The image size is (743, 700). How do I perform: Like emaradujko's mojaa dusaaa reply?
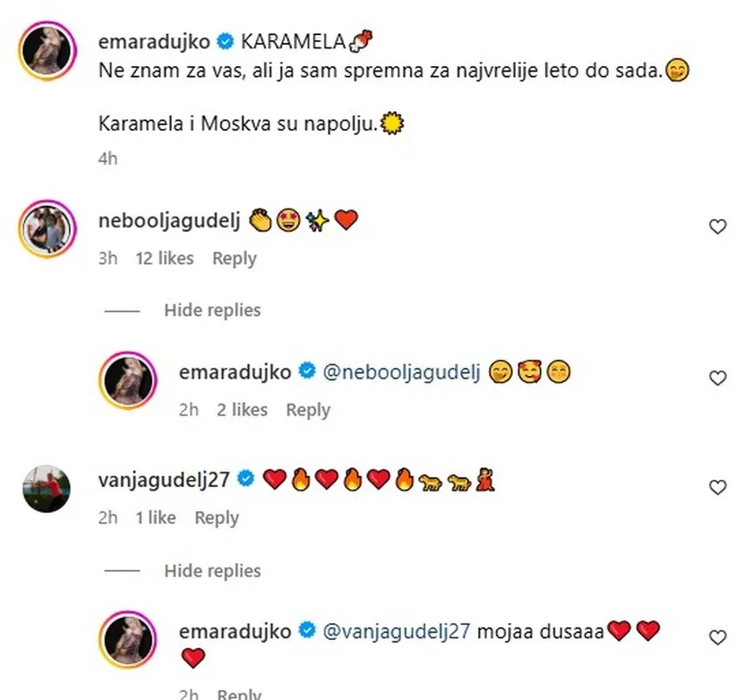coord(717,637)
